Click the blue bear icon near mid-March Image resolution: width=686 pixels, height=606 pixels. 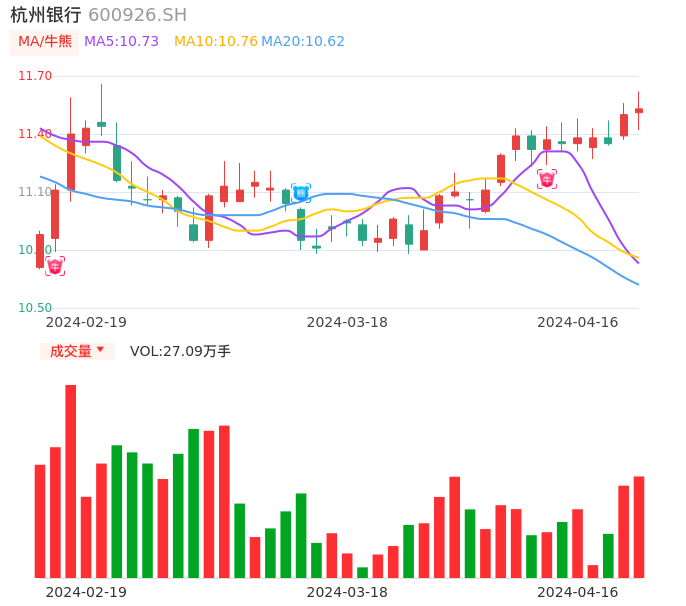[x=301, y=193]
